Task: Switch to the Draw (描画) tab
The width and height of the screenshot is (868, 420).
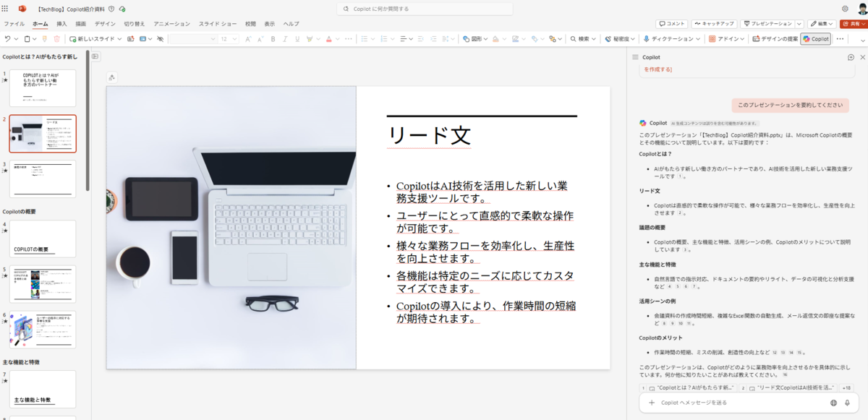Action: pos(80,24)
